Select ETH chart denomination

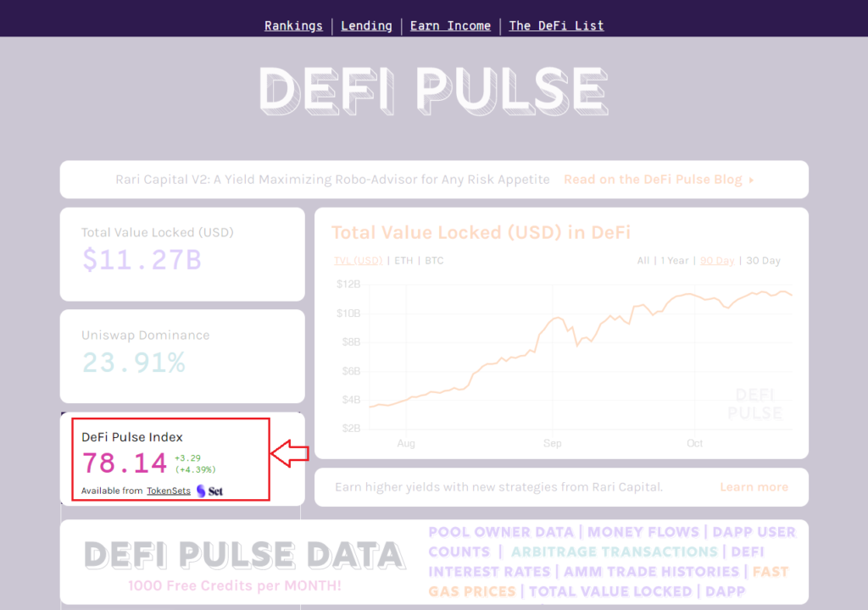(x=403, y=260)
